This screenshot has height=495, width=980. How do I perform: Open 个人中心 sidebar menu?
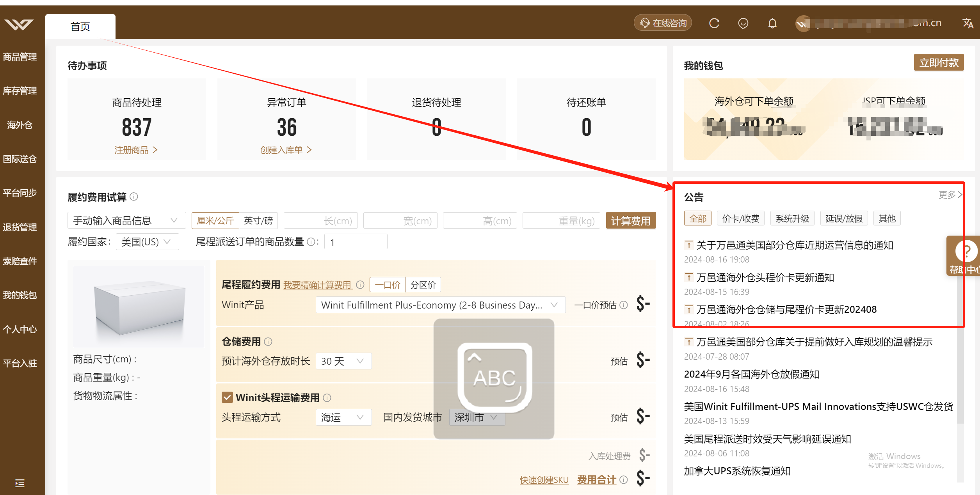click(x=20, y=329)
